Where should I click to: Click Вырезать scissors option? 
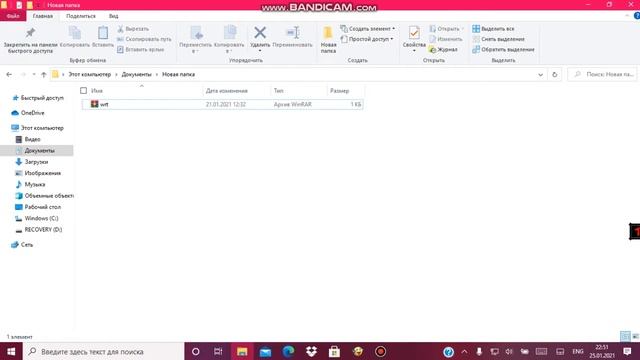pyautogui.click(x=133, y=29)
